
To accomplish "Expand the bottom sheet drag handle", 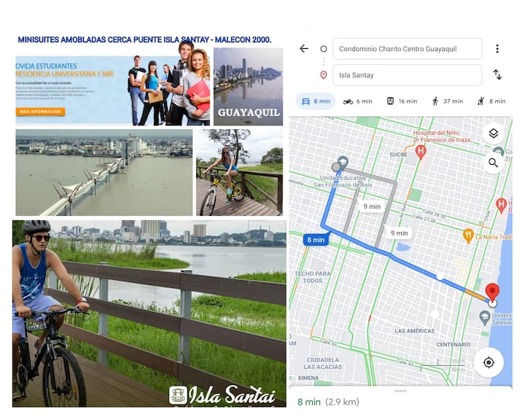I will (400, 391).
